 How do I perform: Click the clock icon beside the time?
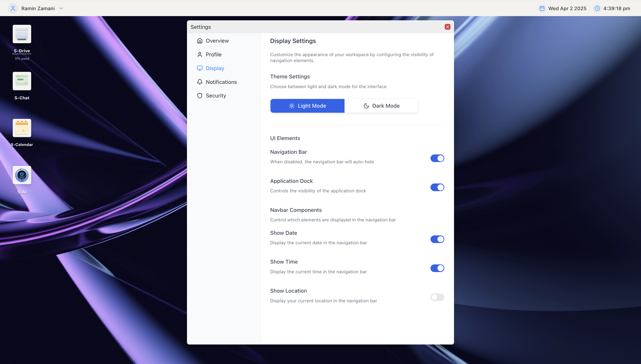[597, 8]
